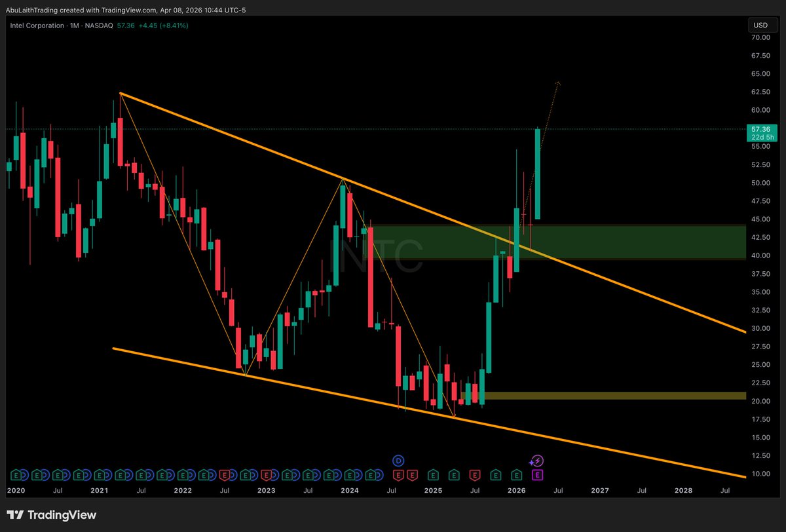This screenshot has height=532, width=786.
Task: Click the 10.00 price axis label
Action: (x=760, y=474)
